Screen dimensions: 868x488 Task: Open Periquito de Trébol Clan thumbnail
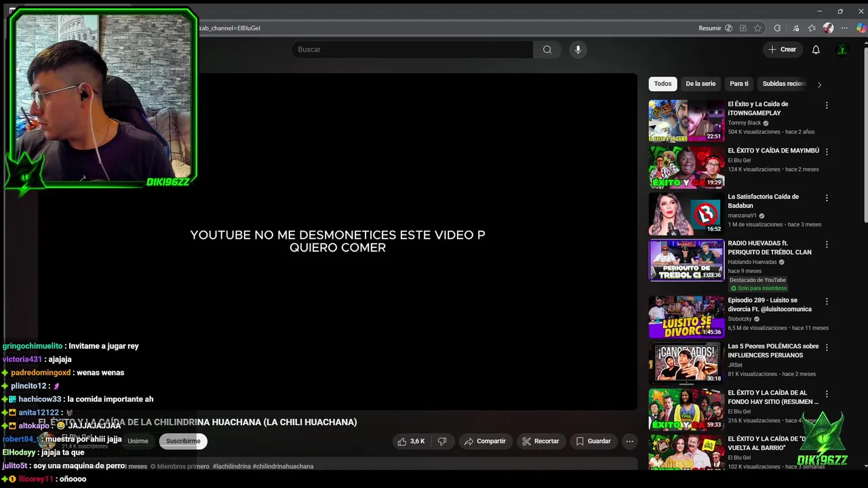click(x=686, y=260)
